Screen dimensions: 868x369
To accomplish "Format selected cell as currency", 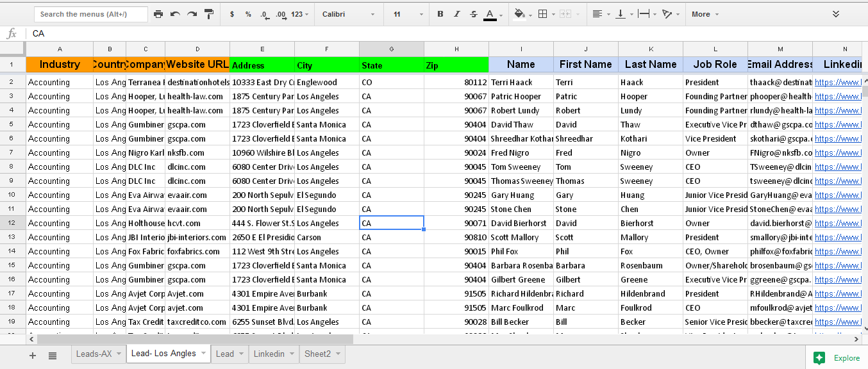I will click(231, 13).
